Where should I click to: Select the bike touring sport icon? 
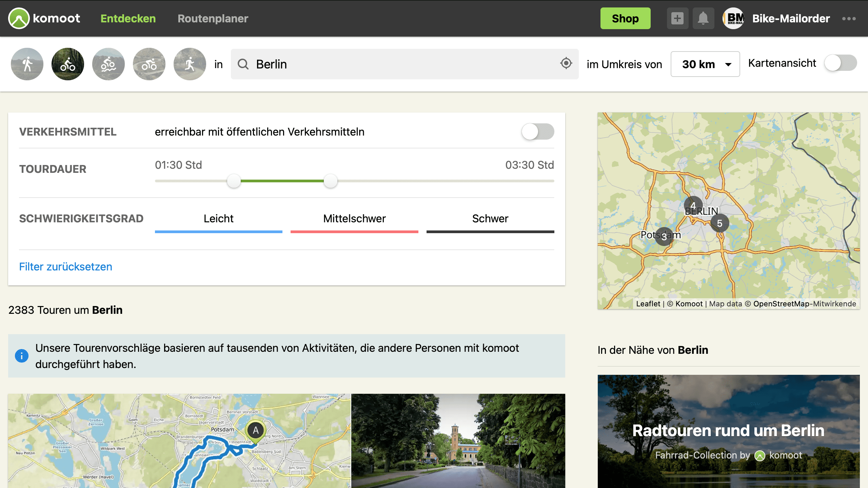(x=68, y=64)
